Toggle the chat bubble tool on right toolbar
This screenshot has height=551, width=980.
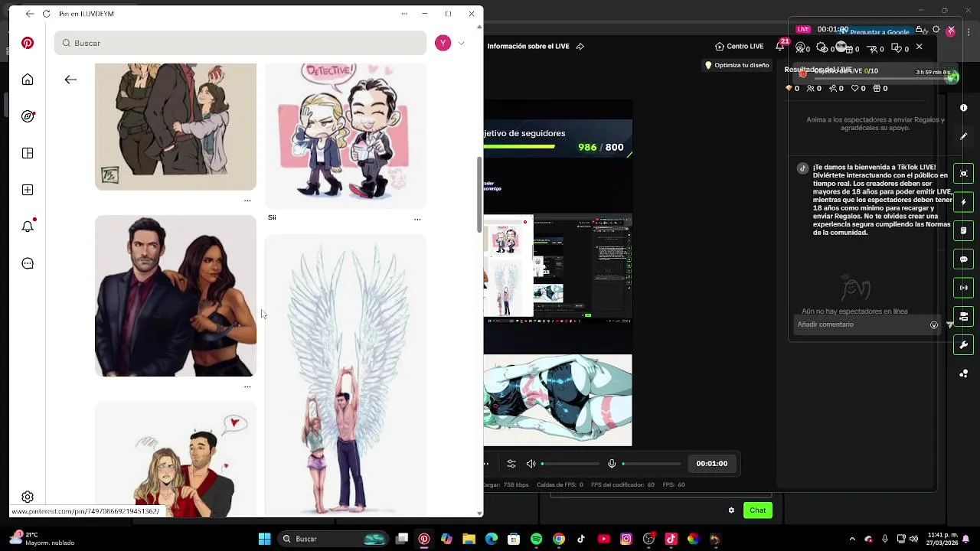coord(964,259)
